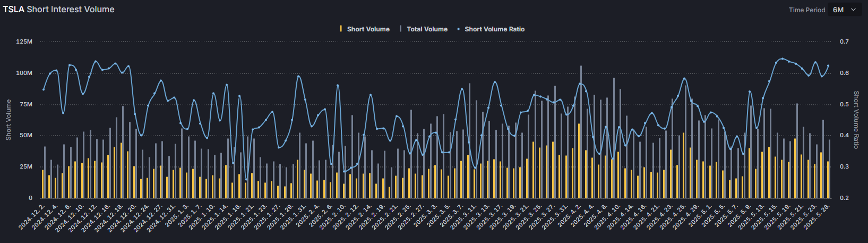Click the '2025. 4. 2.' date label

570,215
